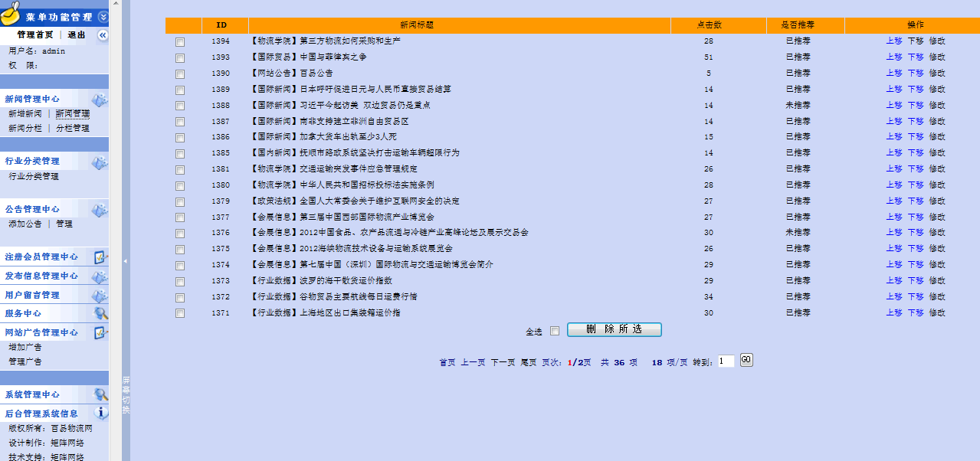
Task: Click the magnifier icon beside 系统管理中心
Action: pos(100,394)
